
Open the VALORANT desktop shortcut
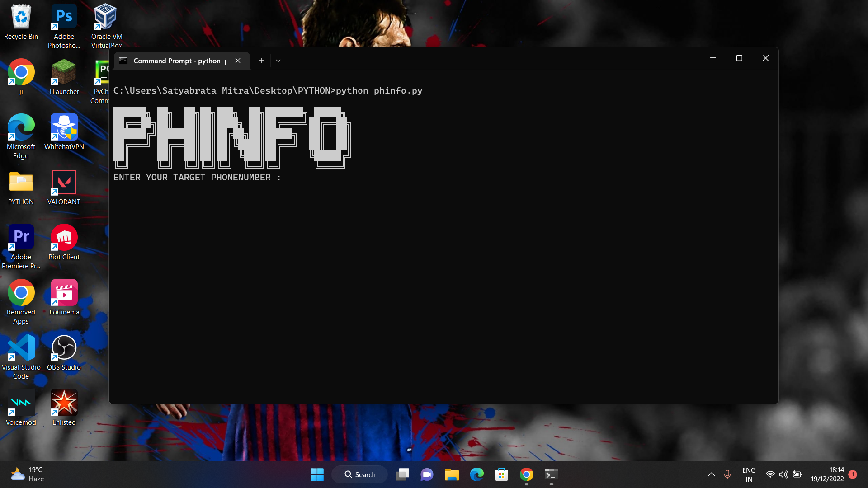[64, 183]
